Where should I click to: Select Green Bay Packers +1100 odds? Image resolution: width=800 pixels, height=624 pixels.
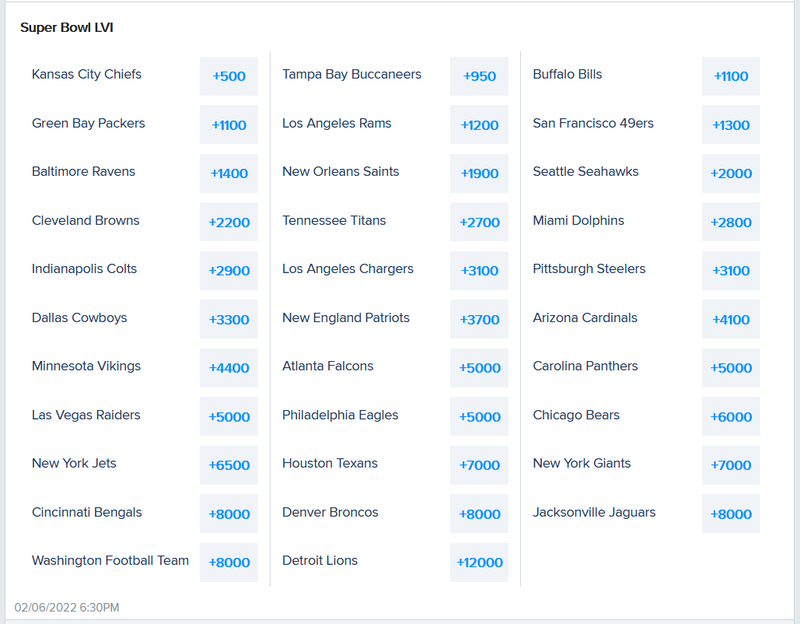click(x=229, y=124)
